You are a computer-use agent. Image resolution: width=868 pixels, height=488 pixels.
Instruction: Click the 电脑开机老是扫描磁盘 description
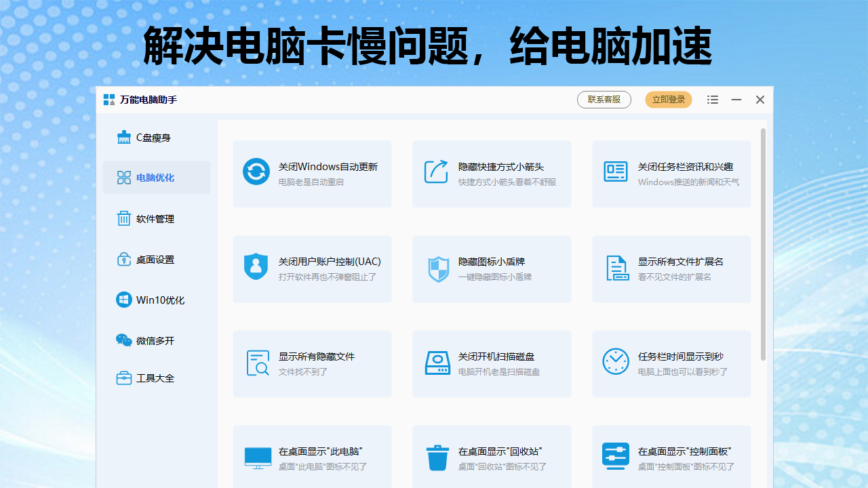click(x=499, y=372)
